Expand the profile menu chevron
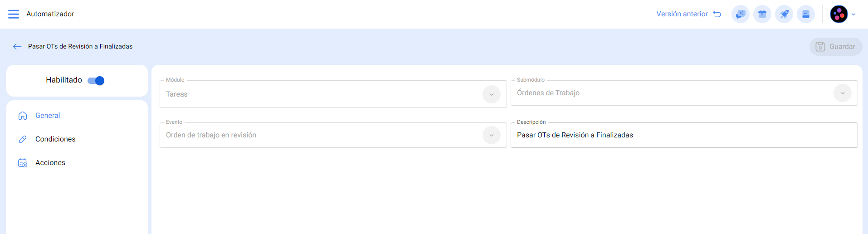 click(x=853, y=14)
